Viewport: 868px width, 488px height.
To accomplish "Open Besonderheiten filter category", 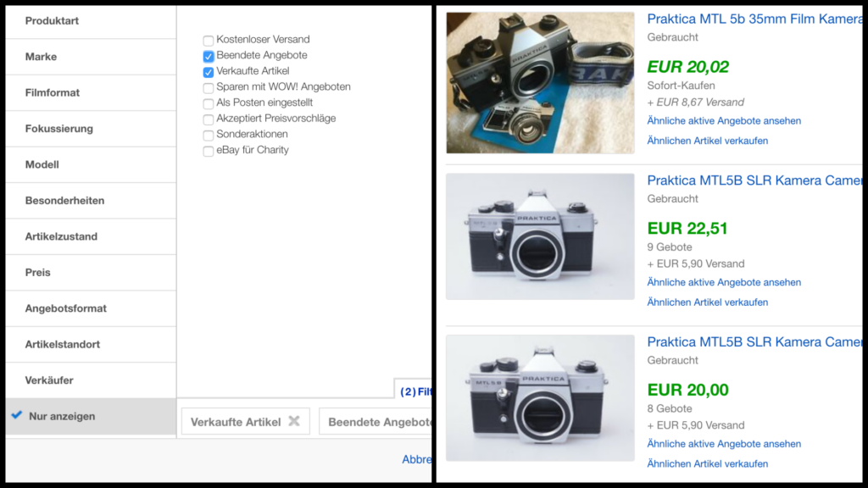I will pyautogui.click(x=91, y=201).
